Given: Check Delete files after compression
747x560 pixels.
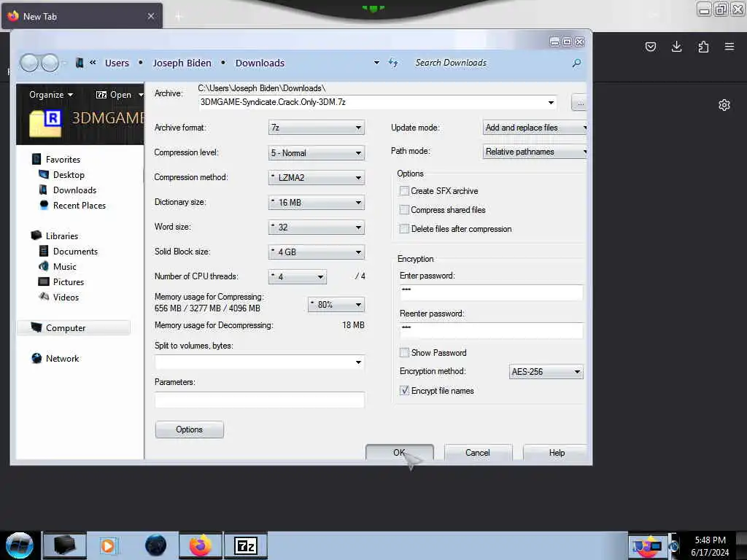Looking at the screenshot, I should pos(404,229).
